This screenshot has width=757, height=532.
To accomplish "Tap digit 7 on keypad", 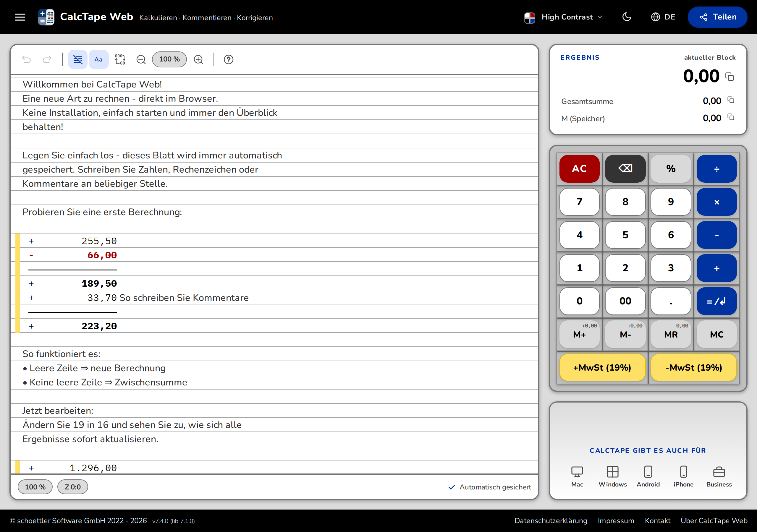I will [579, 202].
